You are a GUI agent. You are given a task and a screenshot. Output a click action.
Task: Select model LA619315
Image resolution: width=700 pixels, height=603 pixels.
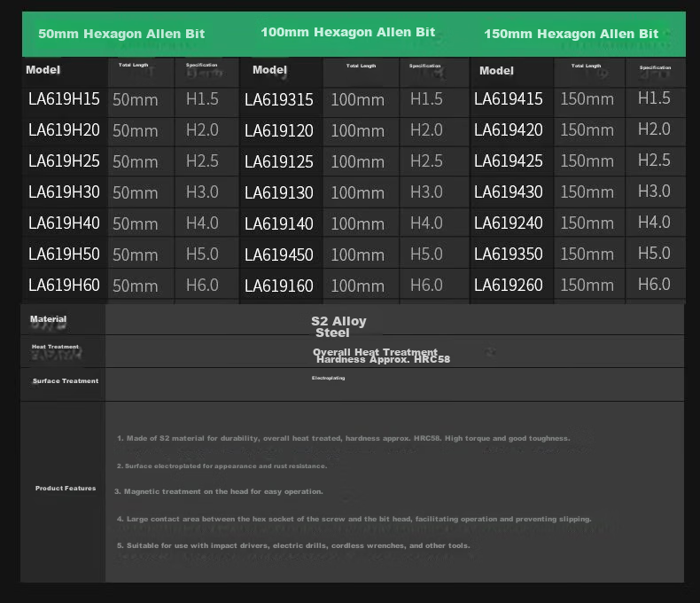[x=279, y=100]
